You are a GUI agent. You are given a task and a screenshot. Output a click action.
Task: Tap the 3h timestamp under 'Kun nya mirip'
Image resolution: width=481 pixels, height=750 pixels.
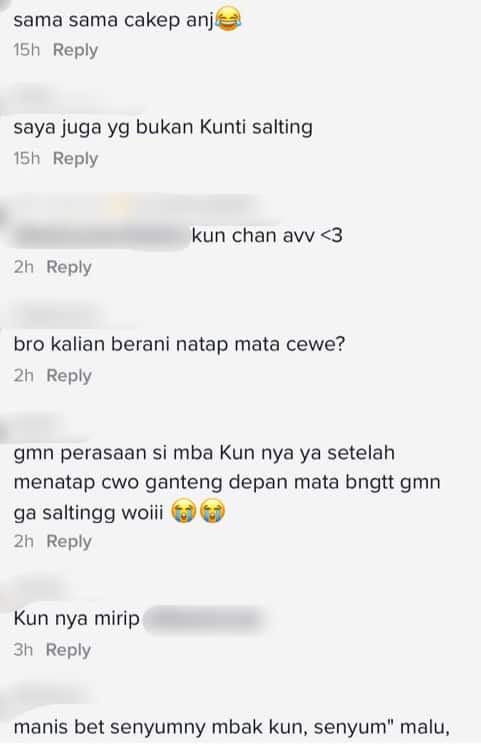[23, 651]
